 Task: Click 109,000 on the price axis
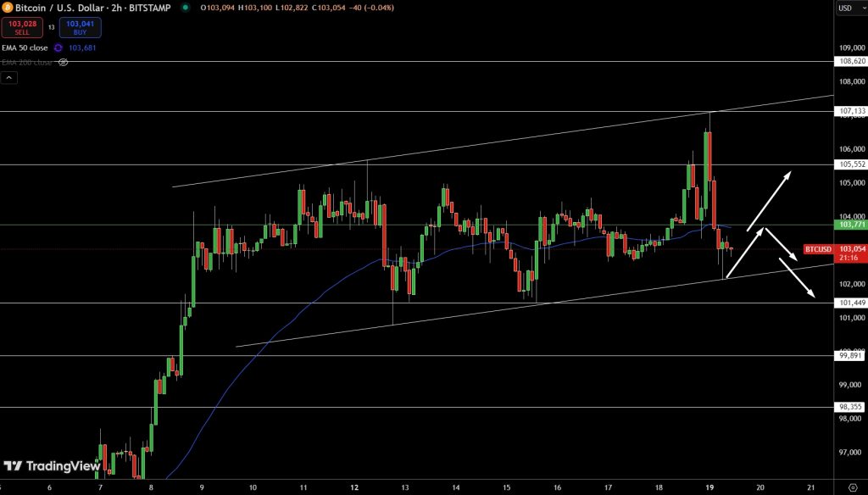click(852, 47)
